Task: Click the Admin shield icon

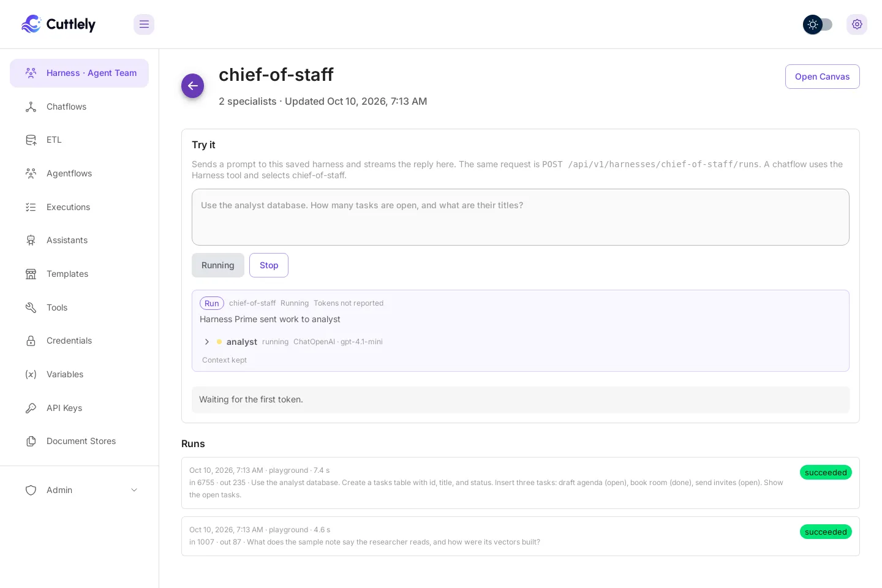Action: tap(31, 490)
